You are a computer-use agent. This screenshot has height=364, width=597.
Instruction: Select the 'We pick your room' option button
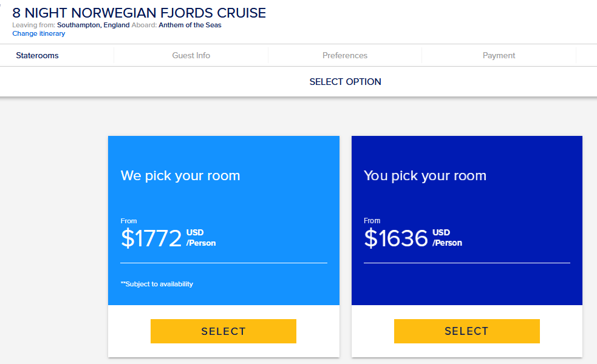pyautogui.click(x=223, y=331)
